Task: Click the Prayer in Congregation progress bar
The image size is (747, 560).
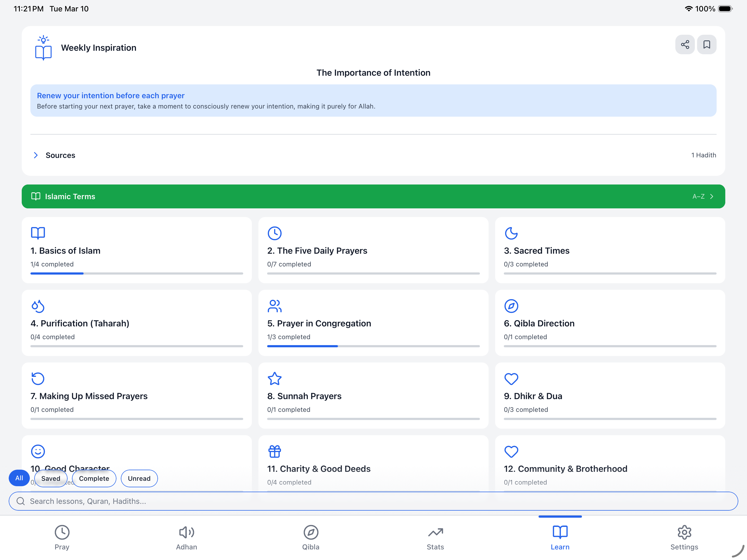Action: point(373,346)
